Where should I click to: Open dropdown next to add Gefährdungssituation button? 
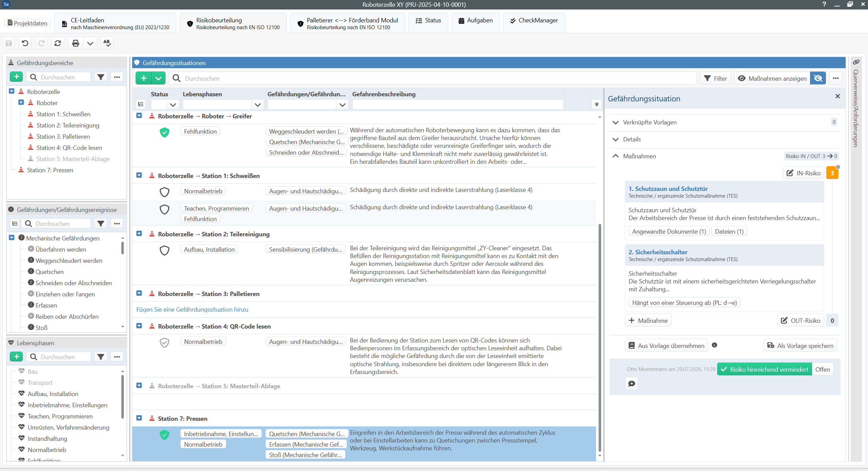pos(158,78)
